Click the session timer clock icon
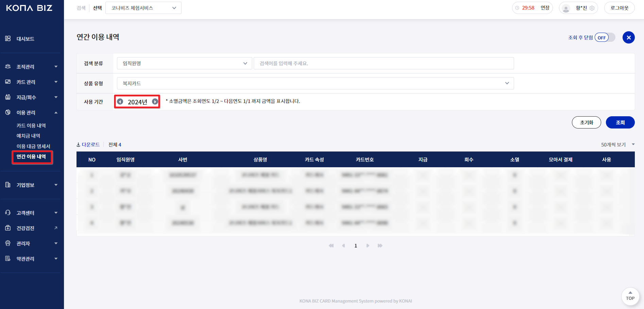The image size is (644, 309). point(517,8)
